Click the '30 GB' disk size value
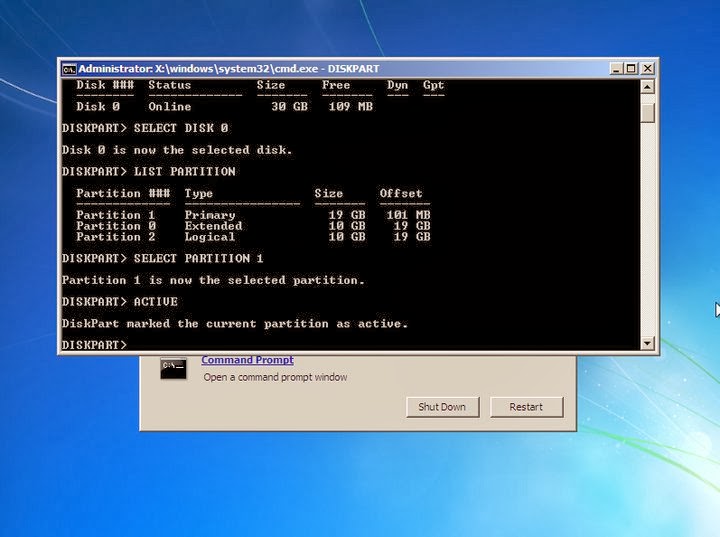Viewport: 720px width, 537px height. [289, 107]
